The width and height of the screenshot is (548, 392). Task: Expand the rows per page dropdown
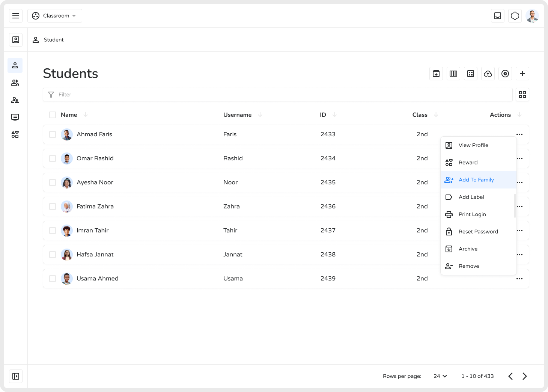(440, 376)
